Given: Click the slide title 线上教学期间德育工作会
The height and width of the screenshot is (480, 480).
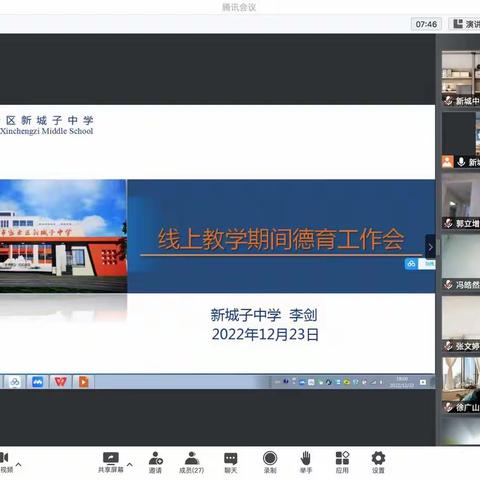Looking at the screenshot, I should [x=281, y=239].
